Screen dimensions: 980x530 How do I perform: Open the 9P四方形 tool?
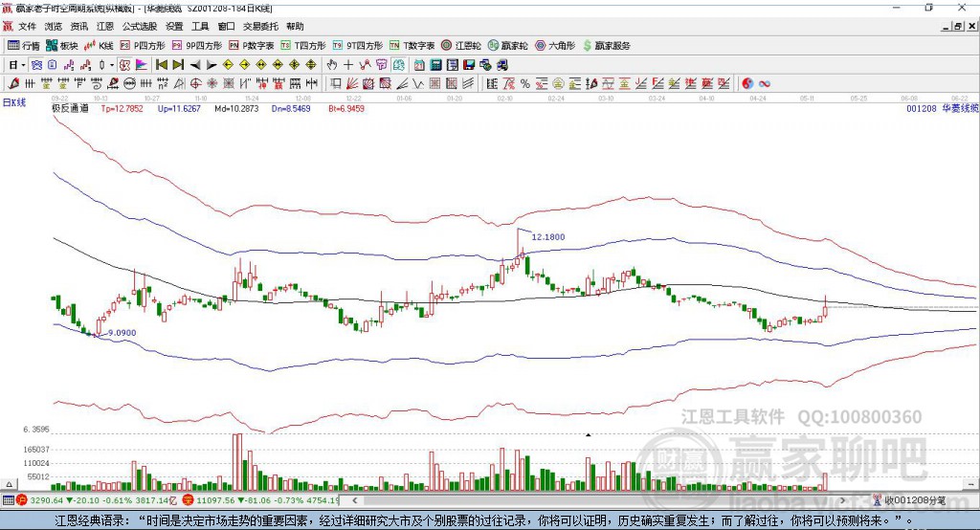coord(197,46)
